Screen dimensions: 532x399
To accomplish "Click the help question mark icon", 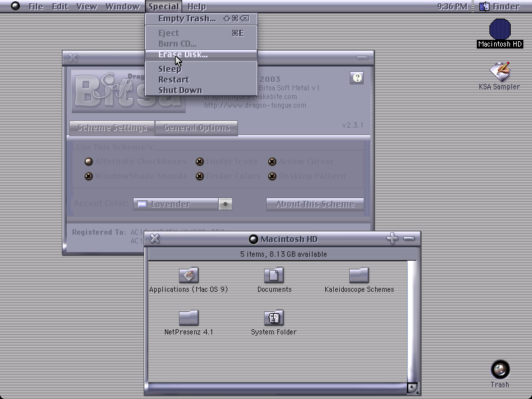I will (x=356, y=78).
